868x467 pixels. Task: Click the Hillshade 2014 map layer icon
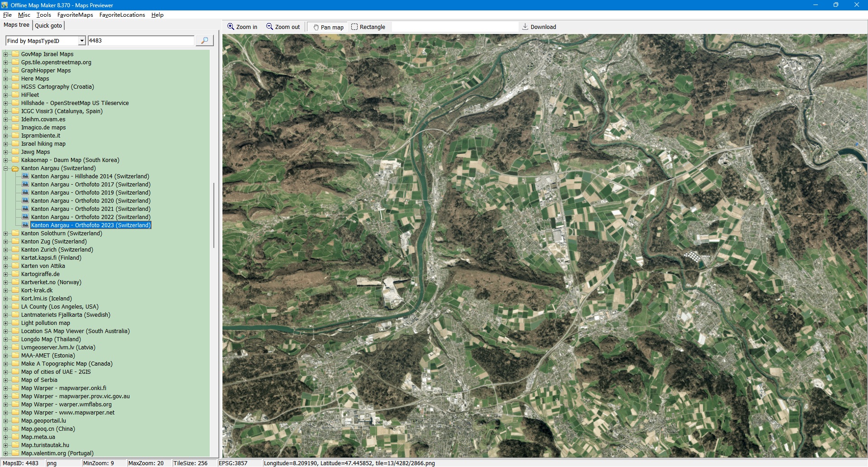tap(25, 176)
